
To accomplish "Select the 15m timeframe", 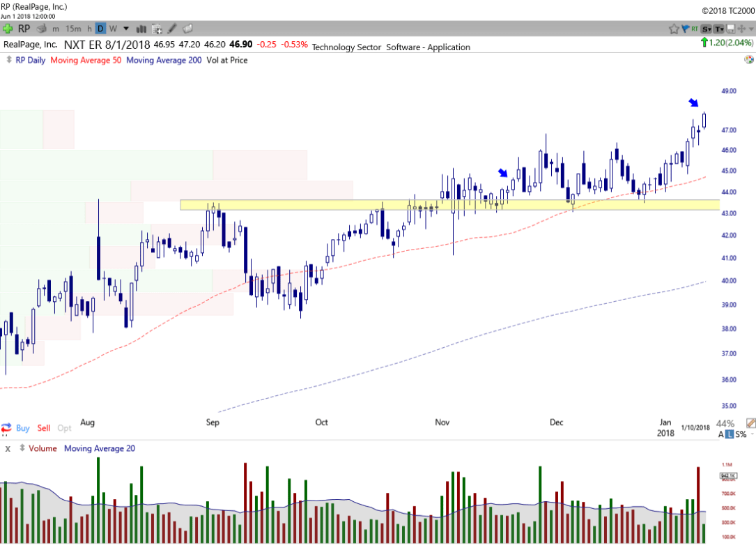I will (72, 29).
